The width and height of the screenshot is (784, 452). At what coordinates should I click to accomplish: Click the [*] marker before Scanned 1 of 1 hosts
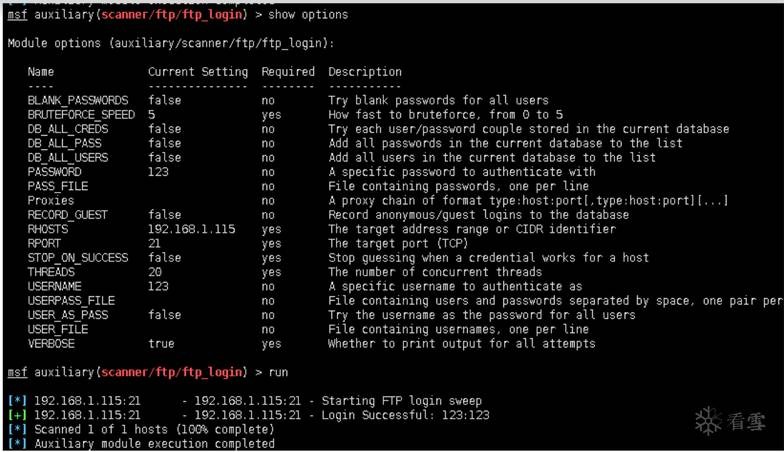18,429
